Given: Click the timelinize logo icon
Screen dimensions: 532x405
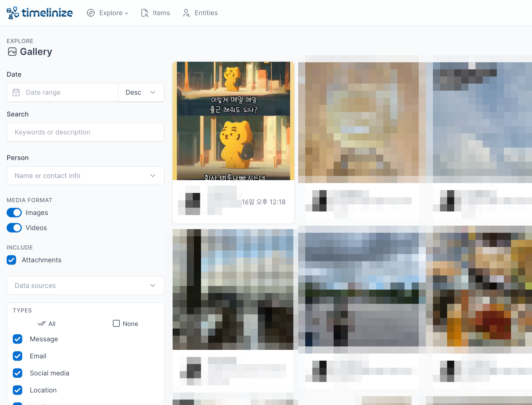Looking at the screenshot, I should tap(13, 13).
